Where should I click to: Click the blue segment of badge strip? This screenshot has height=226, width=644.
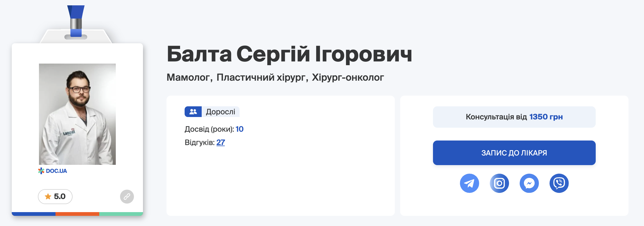click(x=34, y=214)
